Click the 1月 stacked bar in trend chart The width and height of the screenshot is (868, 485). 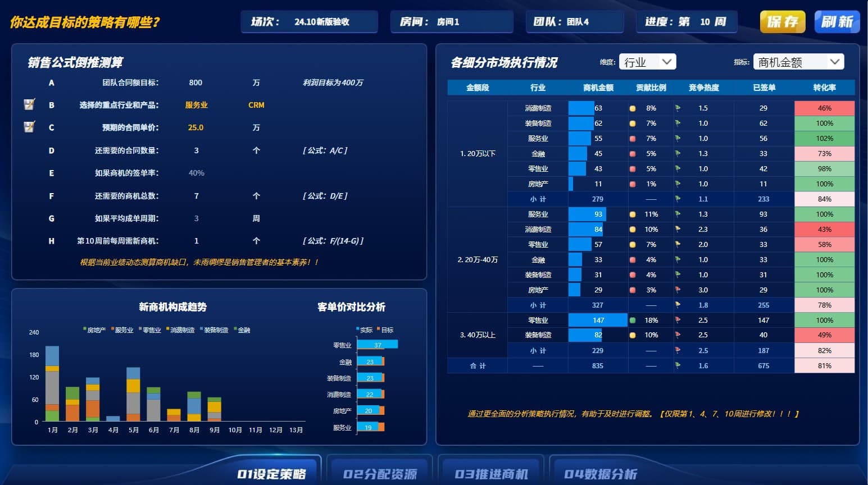(52, 383)
